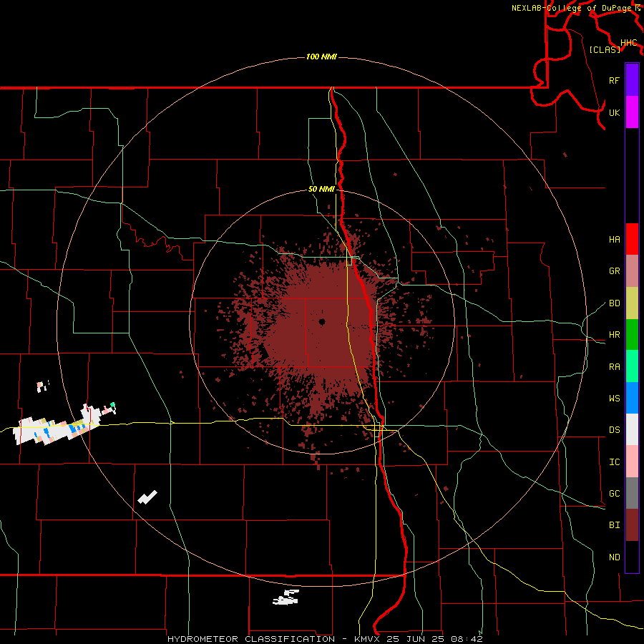This screenshot has width=644, height=644.
Task: Click the 'DS' legend label
Action: click(614, 430)
